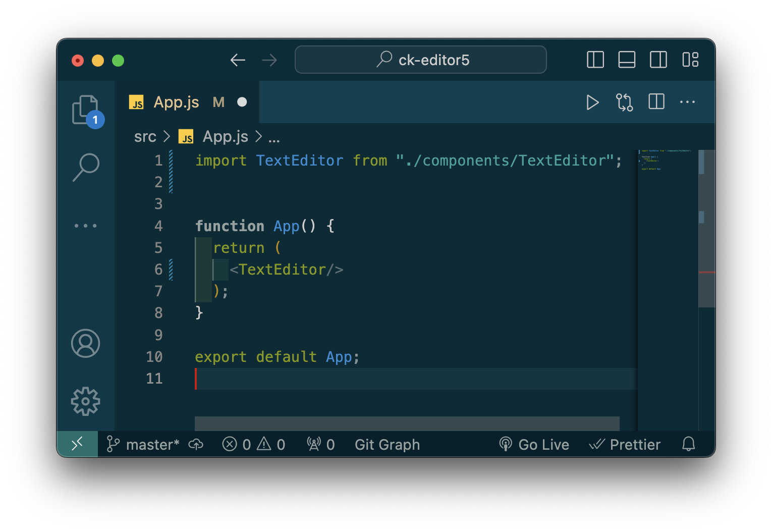The image size is (772, 532).
Task: Open the Accounts icon
Action: (x=86, y=343)
